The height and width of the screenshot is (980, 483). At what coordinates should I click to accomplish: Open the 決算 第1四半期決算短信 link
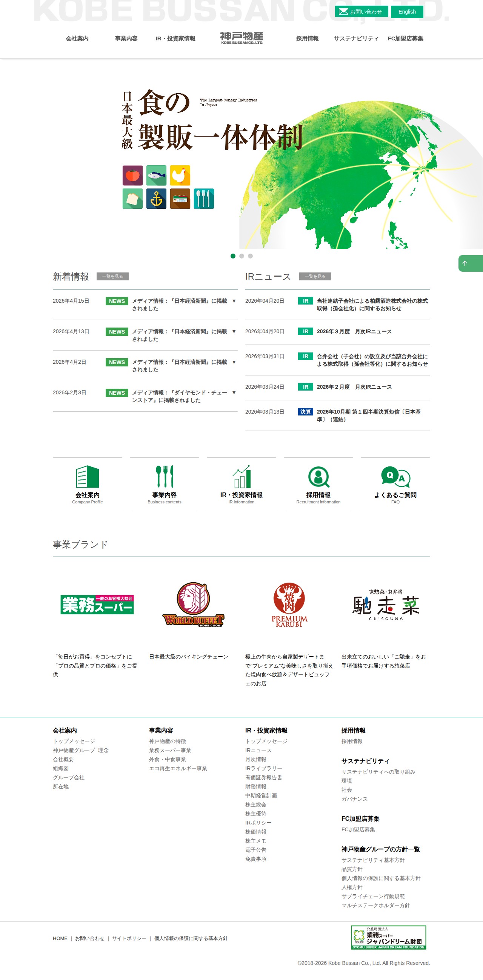pos(369,415)
